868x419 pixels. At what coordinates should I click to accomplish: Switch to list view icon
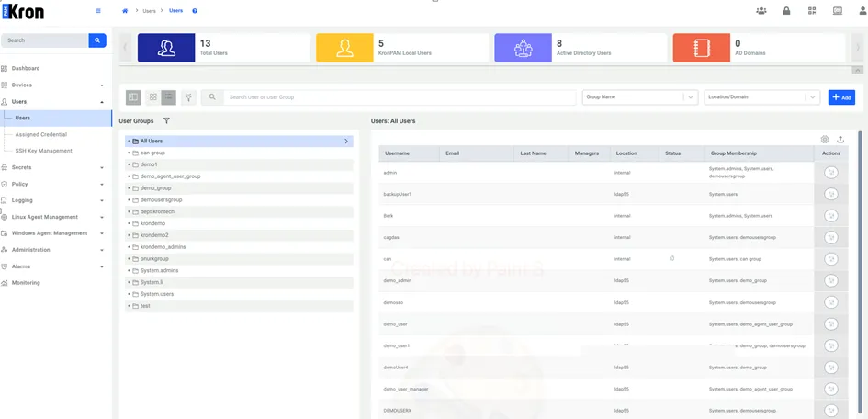coord(168,97)
